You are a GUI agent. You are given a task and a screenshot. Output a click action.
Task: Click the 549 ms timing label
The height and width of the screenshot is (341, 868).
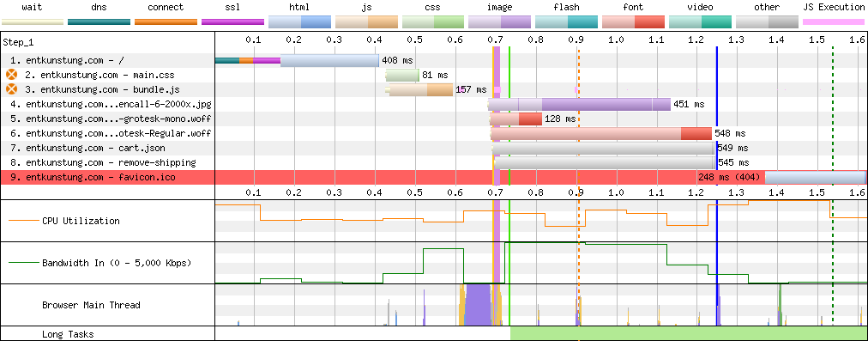pos(732,148)
